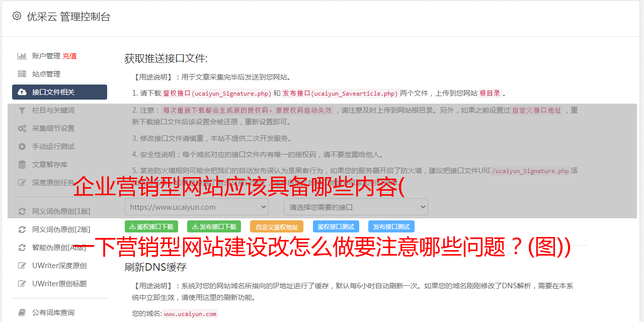
Task: Expand the https://www.ucaiyun.com site dropdown
Action: pos(197,207)
